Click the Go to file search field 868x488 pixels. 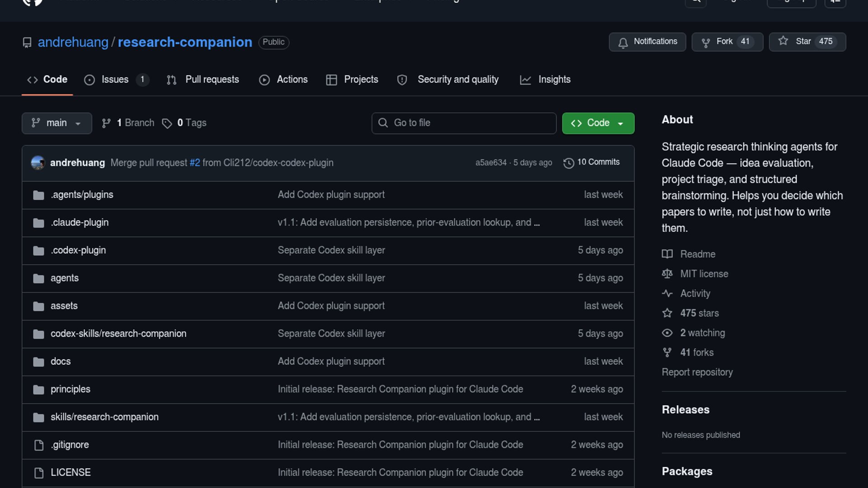(x=464, y=123)
